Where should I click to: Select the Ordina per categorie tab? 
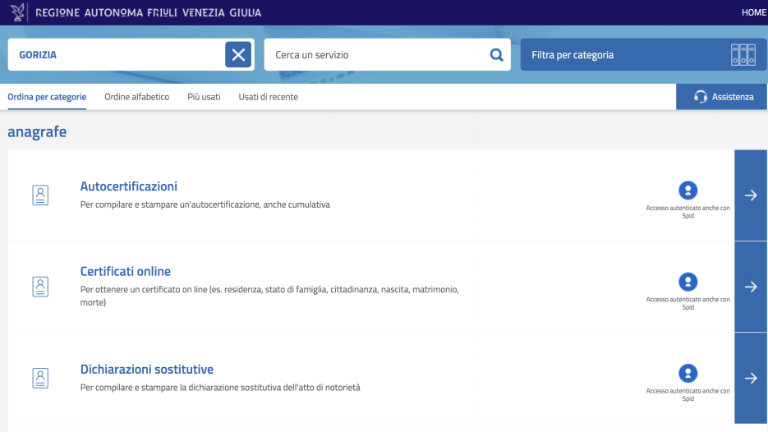click(x=47, y=97)
